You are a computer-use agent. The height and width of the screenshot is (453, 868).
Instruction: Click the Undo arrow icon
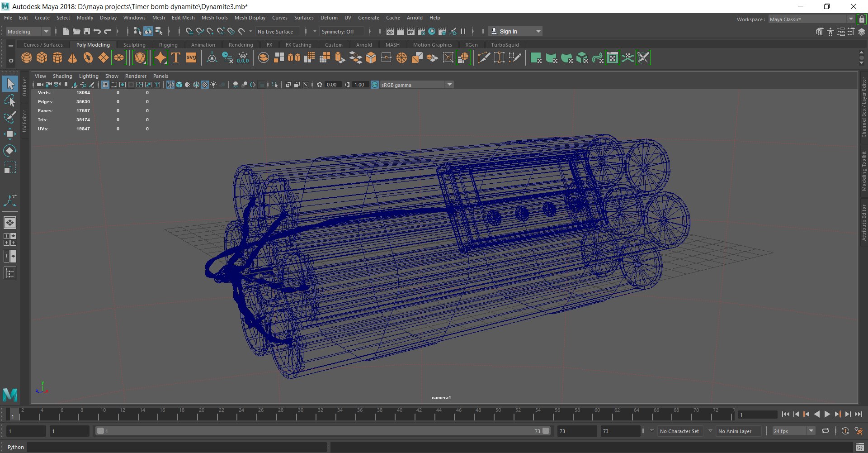97,31
